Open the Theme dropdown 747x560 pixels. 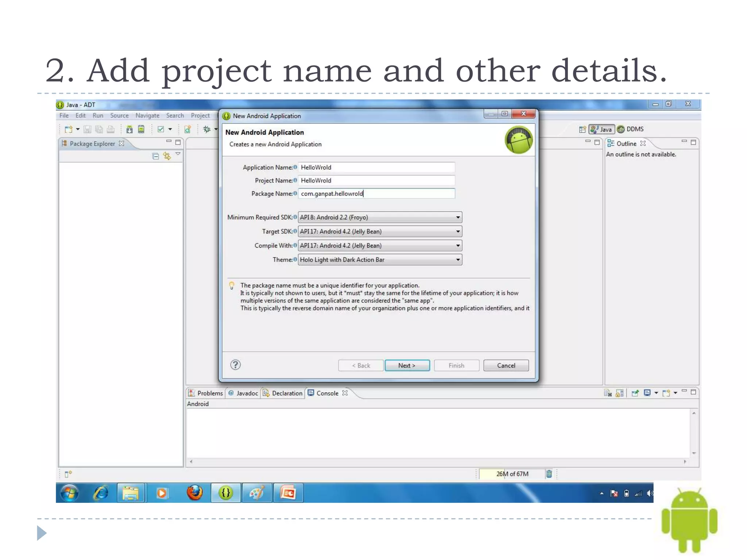[x=380, y=260]
